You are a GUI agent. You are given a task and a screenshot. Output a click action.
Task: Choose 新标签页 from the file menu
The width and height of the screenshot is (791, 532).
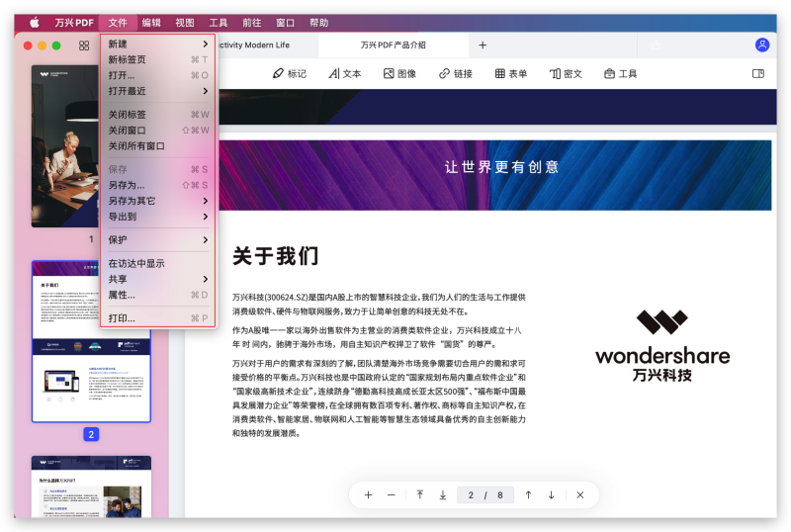(x=158, y=59)
